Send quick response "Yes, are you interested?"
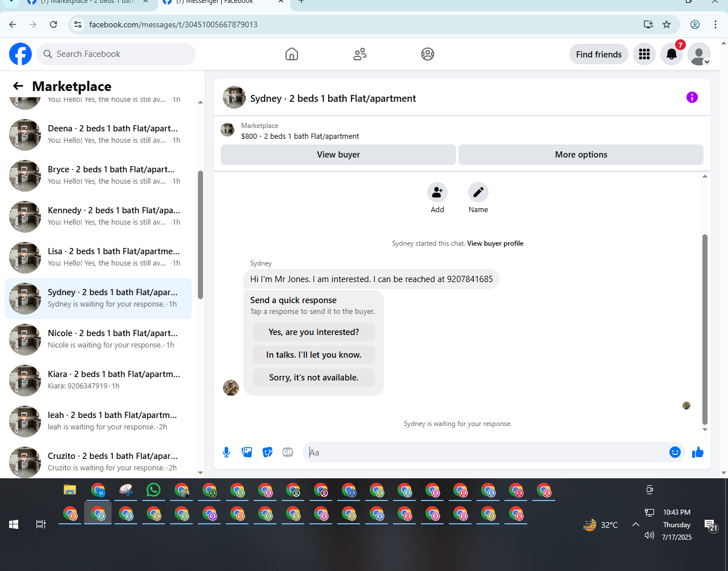Viewport: 728px width, 571px height. (x=313, y=332)
